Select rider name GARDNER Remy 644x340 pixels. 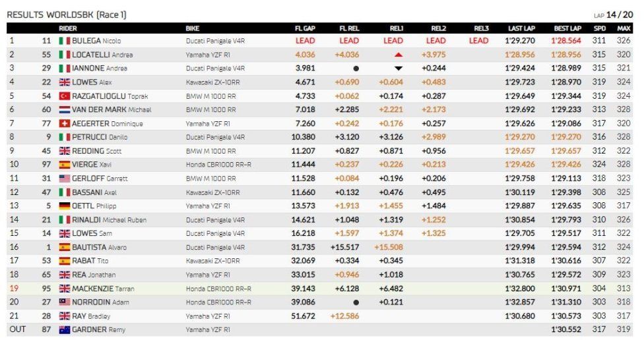click(98, 329)
